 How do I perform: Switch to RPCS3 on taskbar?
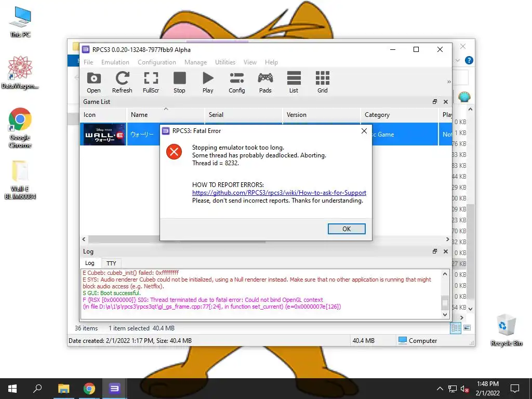coord(114,389)
